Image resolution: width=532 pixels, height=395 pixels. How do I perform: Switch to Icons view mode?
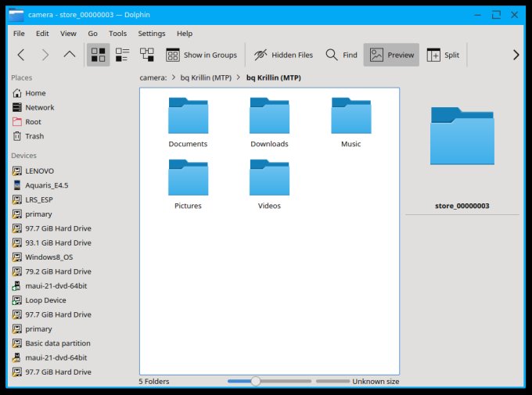[x=98, y=55]
